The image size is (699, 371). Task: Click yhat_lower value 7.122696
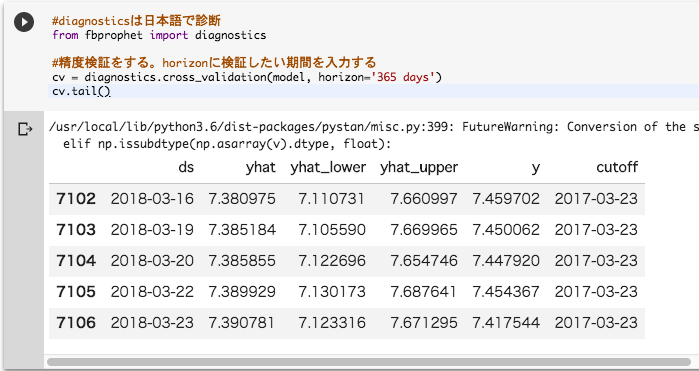point(332,260)
